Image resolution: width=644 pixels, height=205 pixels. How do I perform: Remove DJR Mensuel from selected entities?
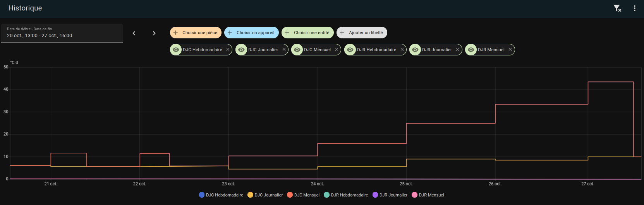pos(510,50)
